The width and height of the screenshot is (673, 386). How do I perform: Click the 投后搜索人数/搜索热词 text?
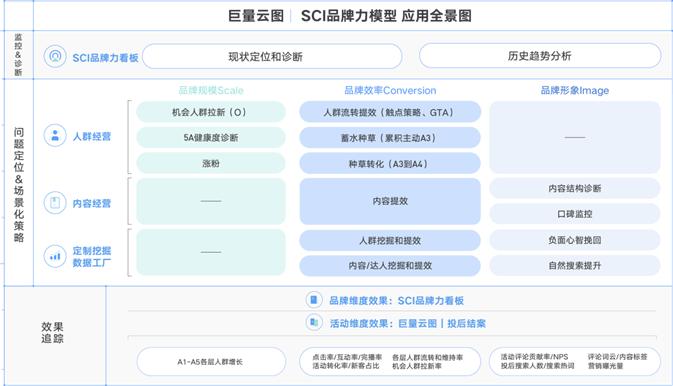coord(537,366)
